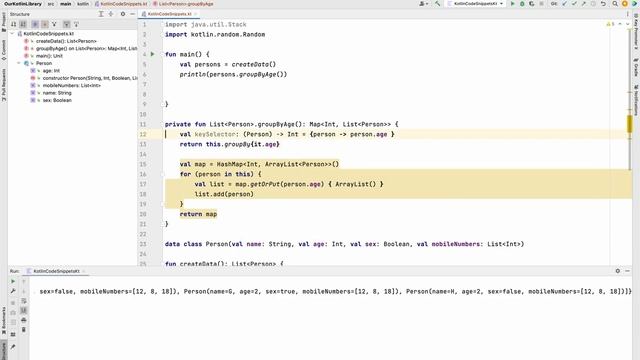The height and width of the screenshot is (360, 640).
Task: Toggle Autoscroll to Source in Structure toolbar
Action: tap(67, 24)
